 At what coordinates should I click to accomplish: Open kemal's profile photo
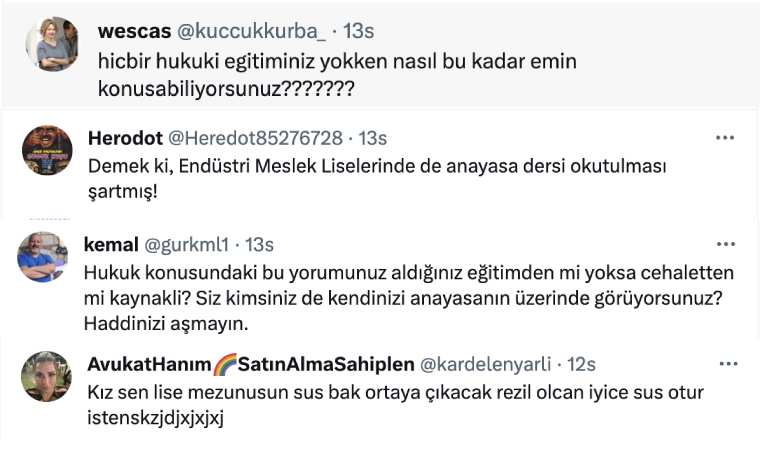(42, 258)
